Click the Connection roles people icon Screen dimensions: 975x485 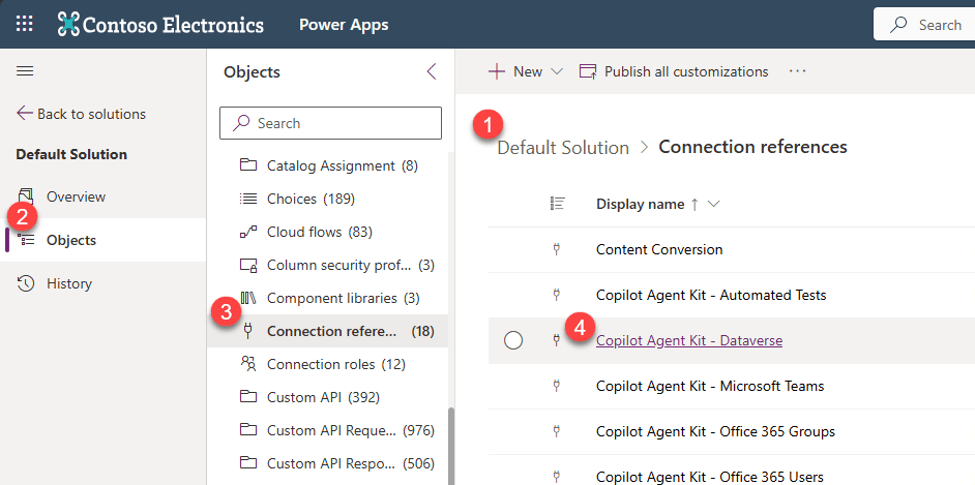tap(248, 364)
